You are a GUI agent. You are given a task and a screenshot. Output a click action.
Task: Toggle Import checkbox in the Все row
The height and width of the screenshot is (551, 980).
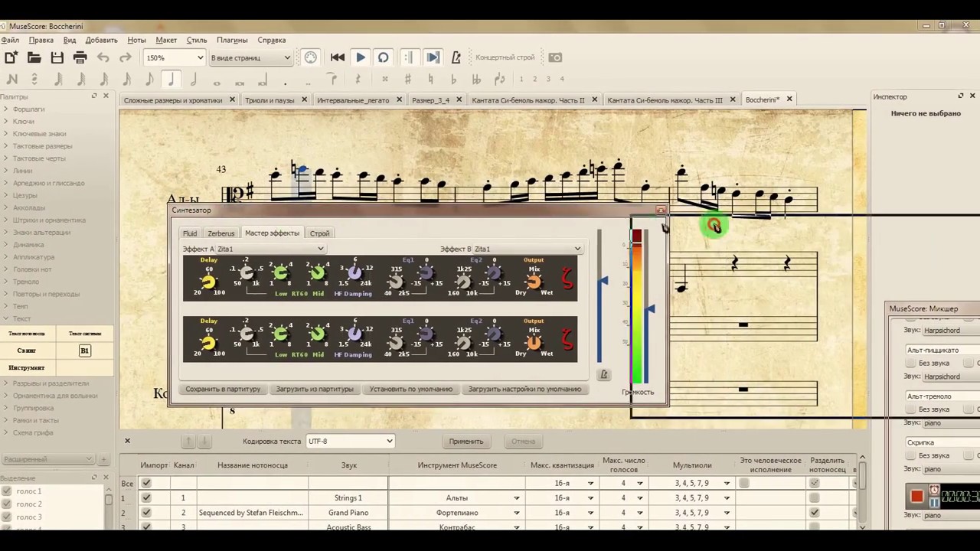[146, 483]
